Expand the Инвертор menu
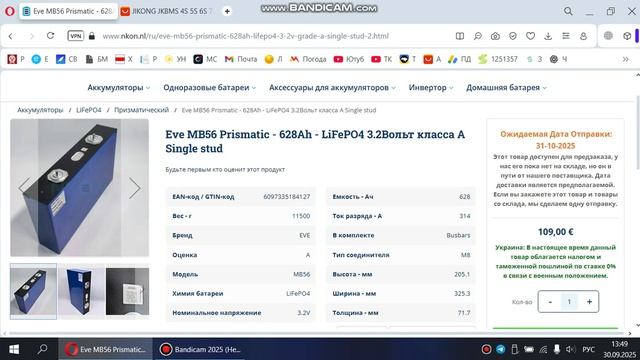The width and height of the screenshot is (640, 360). click(x=431, y=87)
